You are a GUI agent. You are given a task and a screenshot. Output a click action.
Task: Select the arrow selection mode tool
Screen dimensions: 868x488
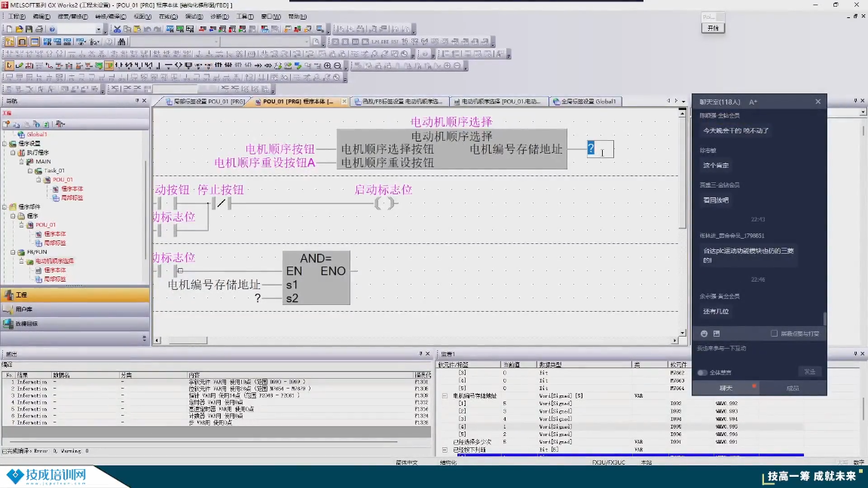click(x=9, y=66)
